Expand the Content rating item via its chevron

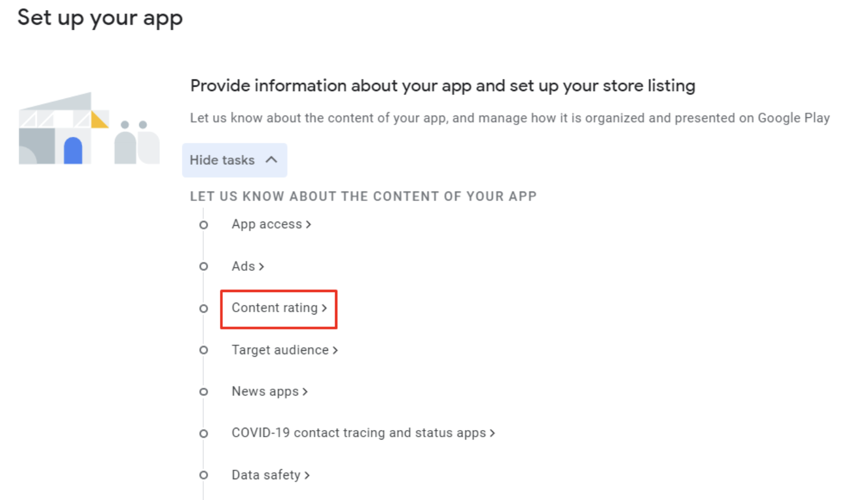point(324,308)
